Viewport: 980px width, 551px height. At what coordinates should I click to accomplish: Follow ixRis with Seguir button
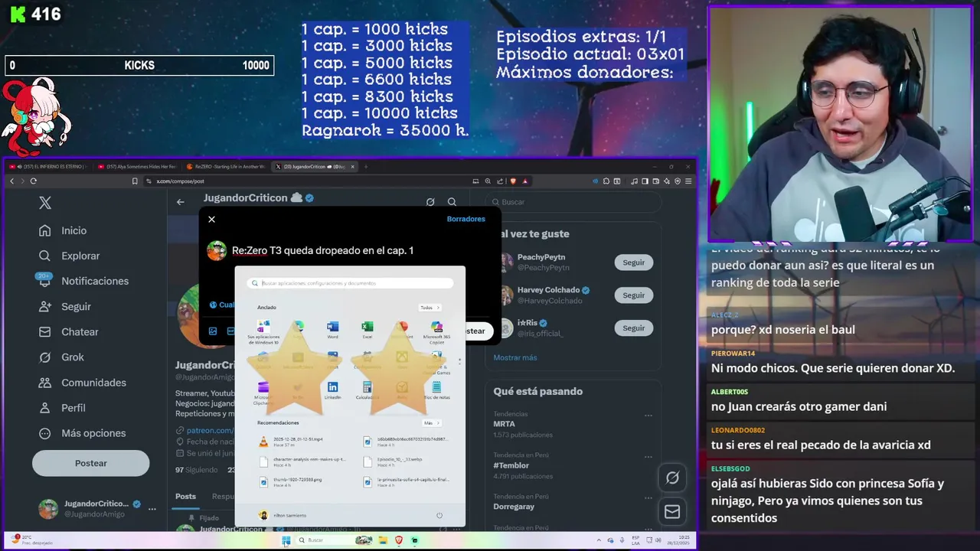tap(633, 328)
